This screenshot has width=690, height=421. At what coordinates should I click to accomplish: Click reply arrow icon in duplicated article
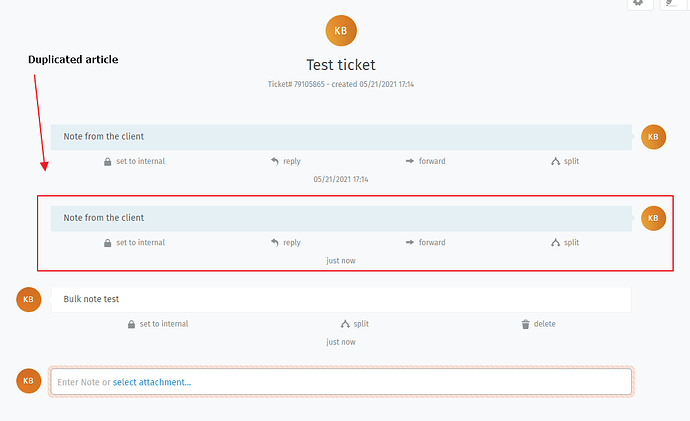(275, 242)
